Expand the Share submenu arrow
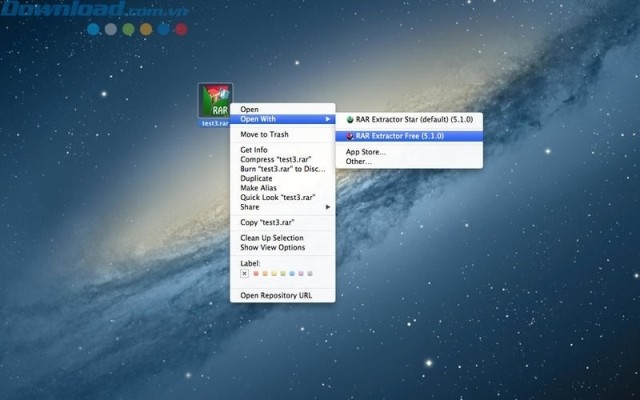 tap(327, 206)
